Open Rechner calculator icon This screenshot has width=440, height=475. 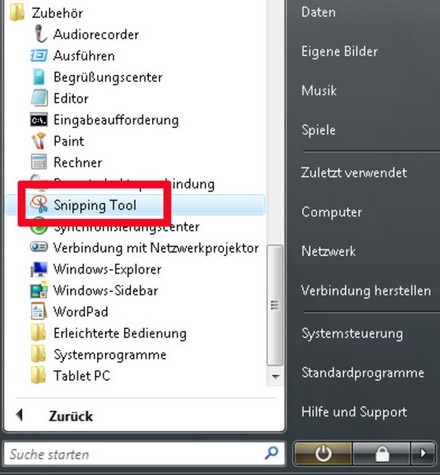click(x=39, y=162)
